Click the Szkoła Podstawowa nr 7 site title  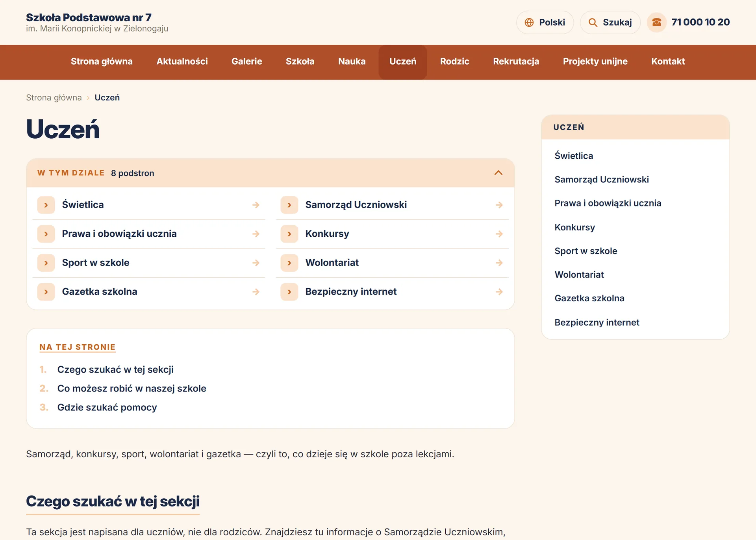pos(89,17)
